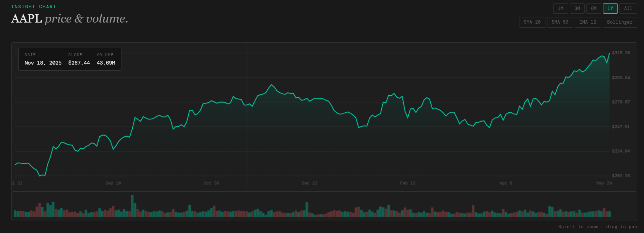This screenshot has width=644, height=233.
Task: Click the INSIGHT CHART heading
Action: [34, 6]
